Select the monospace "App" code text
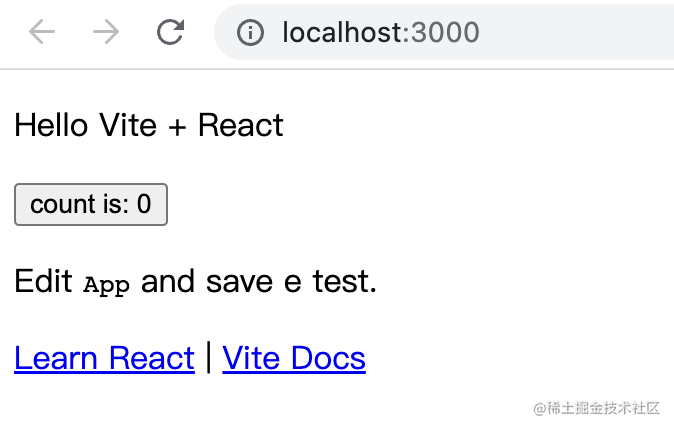 click(107, 285)
